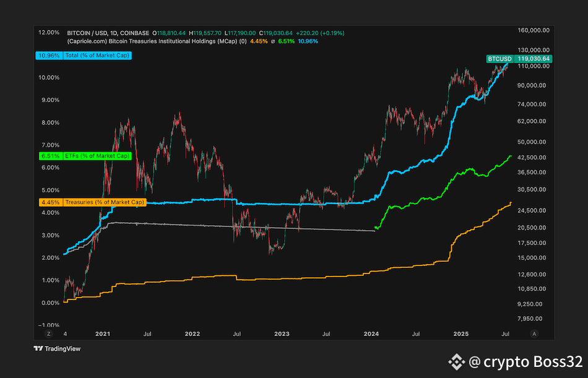This screenshot has width=588, height=378.
Task: Click the 20,500.00 price axis label
Action: point(530,228)
